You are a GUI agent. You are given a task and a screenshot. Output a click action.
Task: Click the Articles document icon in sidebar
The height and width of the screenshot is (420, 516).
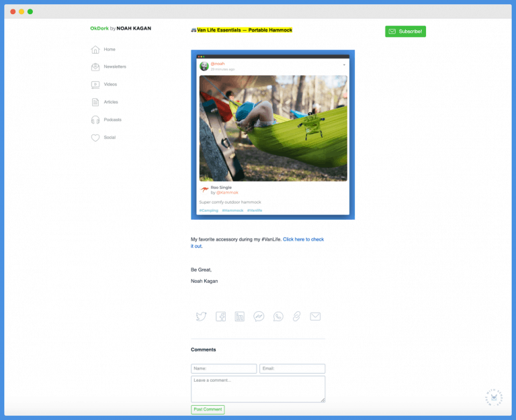click(x=95, y=102)
